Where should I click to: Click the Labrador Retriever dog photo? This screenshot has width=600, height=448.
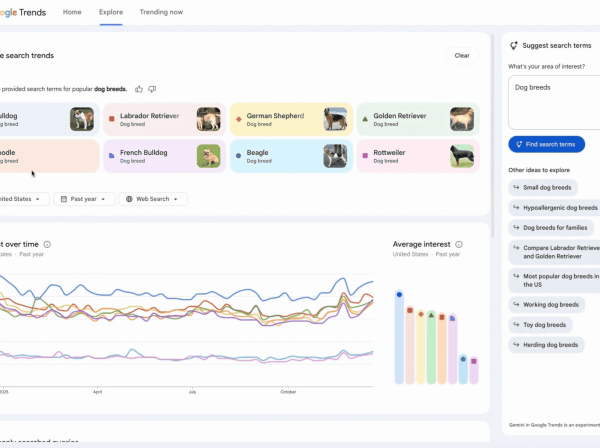[208, 120]
